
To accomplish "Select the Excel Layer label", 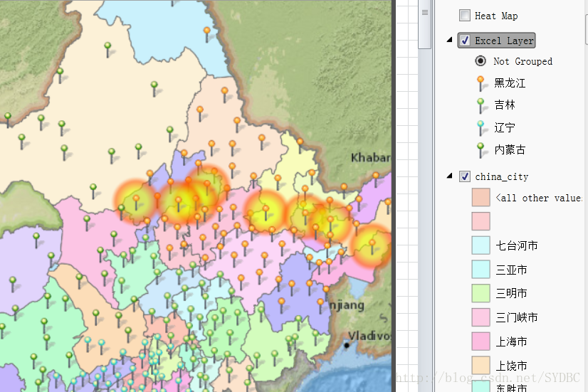I will pos(504,41).
